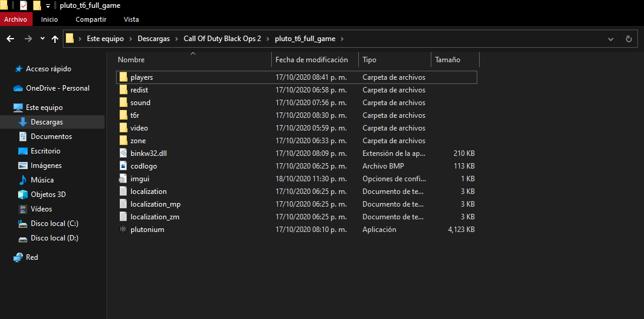Navigate to Call Of Duty Black Ops 2 breadcrumb
Screen dimensions: 644x319
tap(222, 39)
